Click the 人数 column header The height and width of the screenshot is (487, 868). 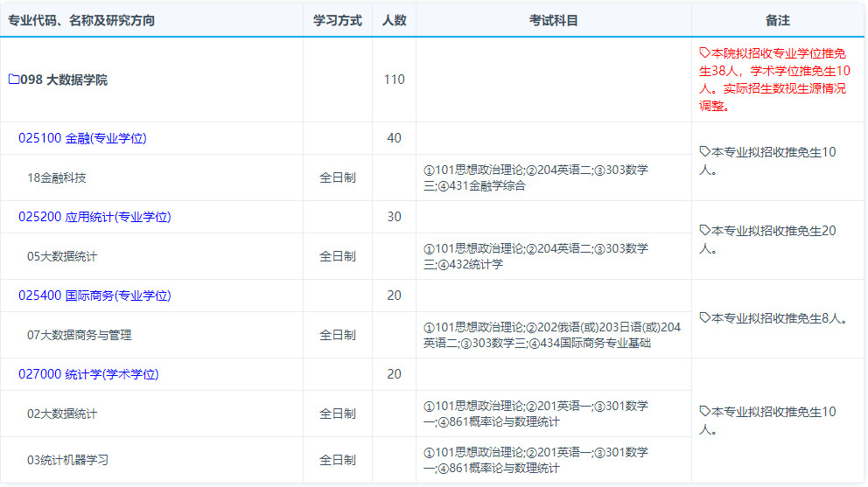tap(394, 20)
